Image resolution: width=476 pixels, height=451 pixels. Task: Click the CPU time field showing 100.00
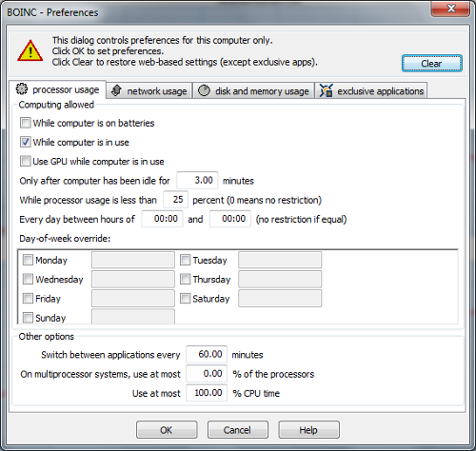tap(207, 393)
